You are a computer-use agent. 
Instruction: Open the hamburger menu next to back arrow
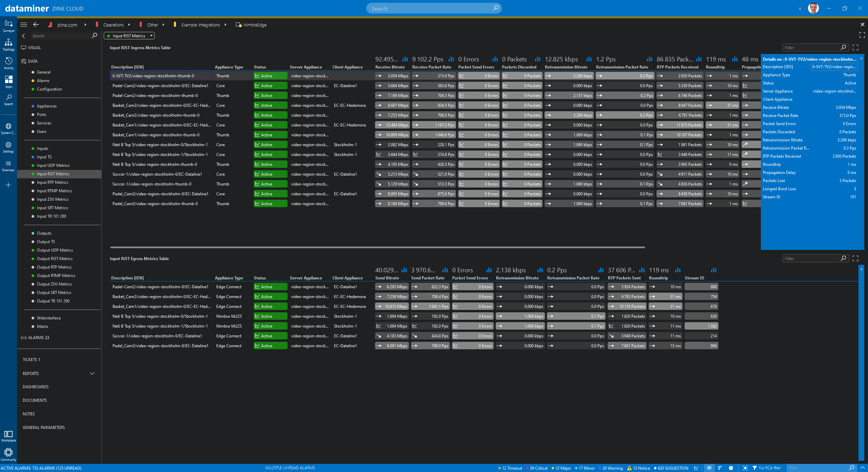point(24,24)
